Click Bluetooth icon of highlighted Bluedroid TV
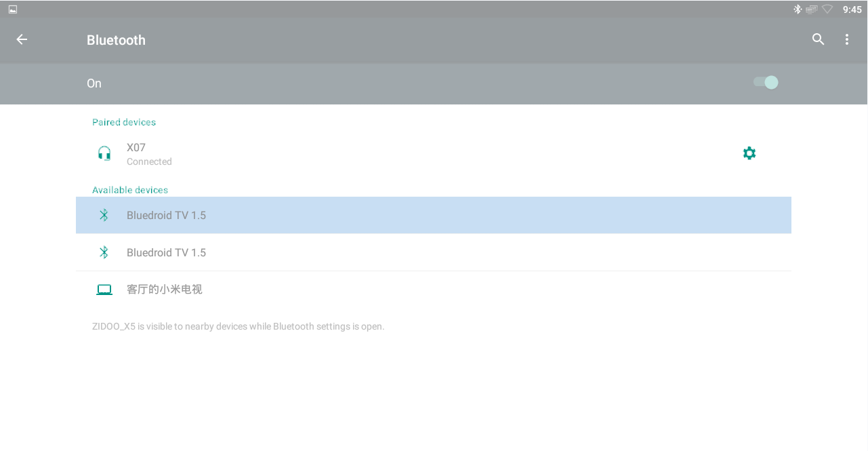Image resolution: width=868 pixels, height=451 pixels. pyautogui.click(x=104, y=215)
